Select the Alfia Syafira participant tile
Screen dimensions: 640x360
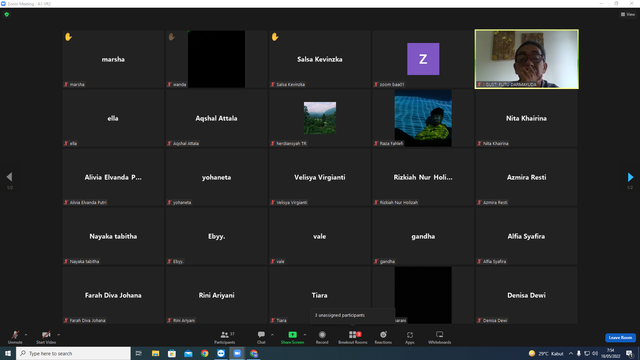pos(527,236)
